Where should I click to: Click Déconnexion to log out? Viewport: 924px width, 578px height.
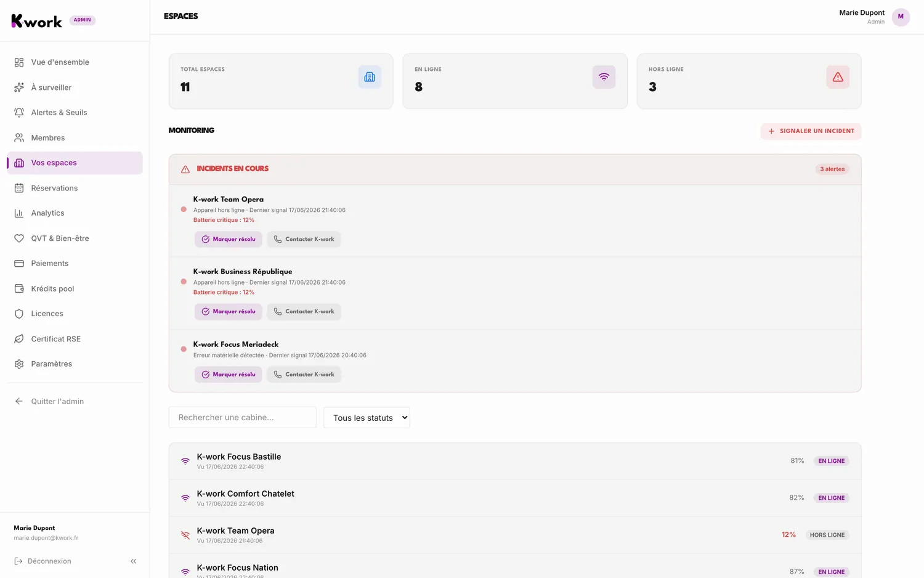click(x=43, y=561)
